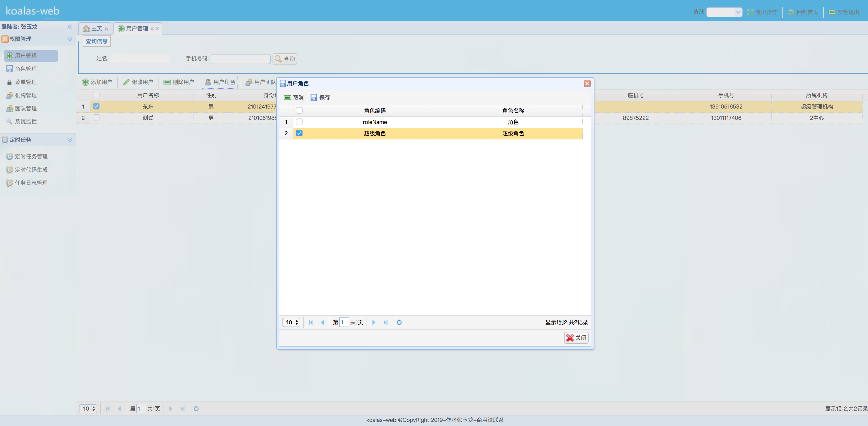Sort by 角色名称 column header
Viewport: 868px width, 426px height.
point(513,111)
